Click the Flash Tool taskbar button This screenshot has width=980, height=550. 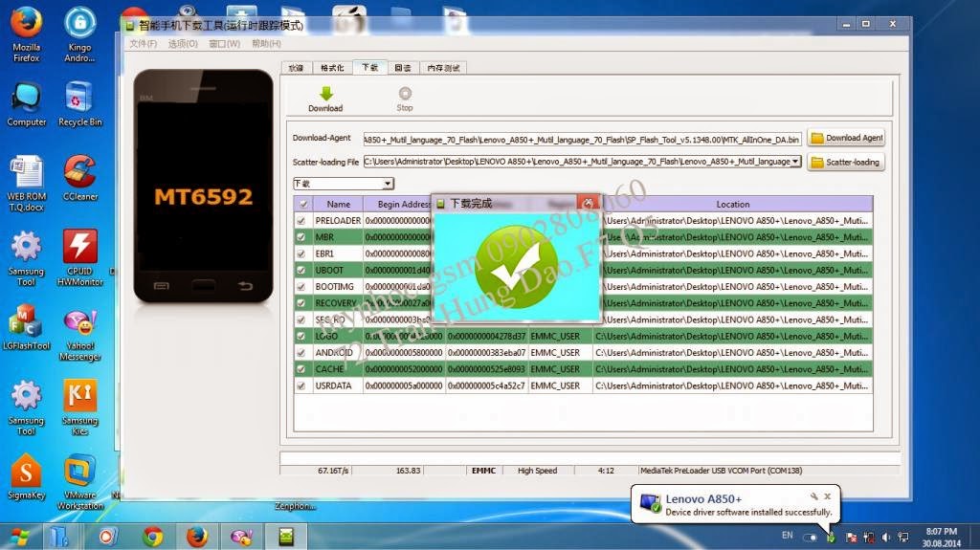click(286, 537)
